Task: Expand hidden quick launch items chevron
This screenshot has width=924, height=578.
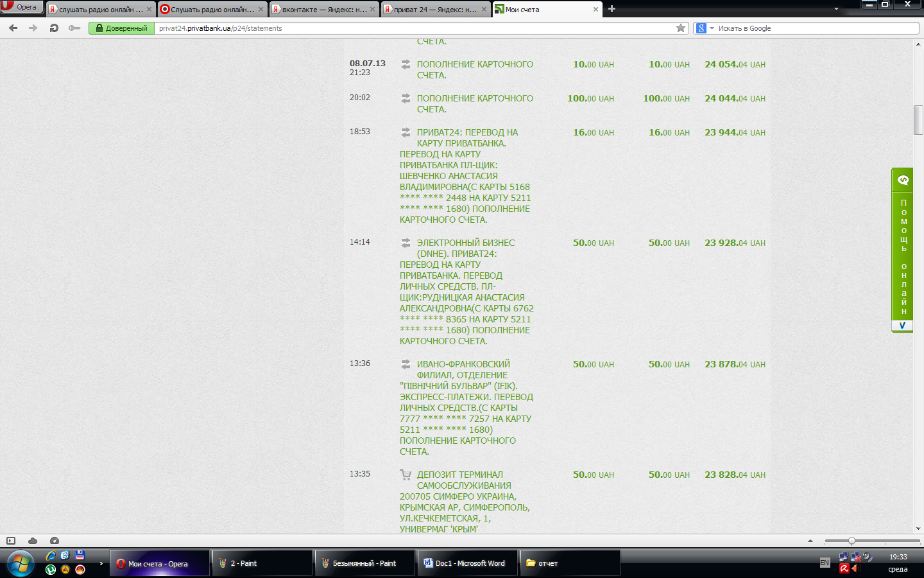Action: (101, 563)
